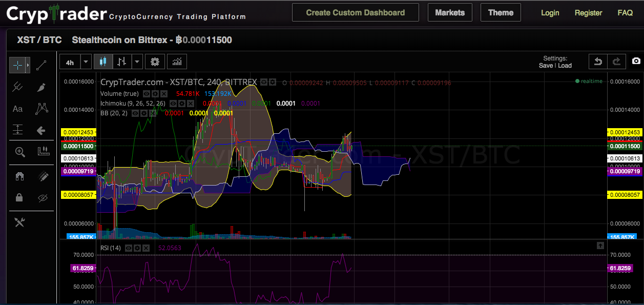
Task: Undo the last chart action
Action: click(x=597, y=62)
